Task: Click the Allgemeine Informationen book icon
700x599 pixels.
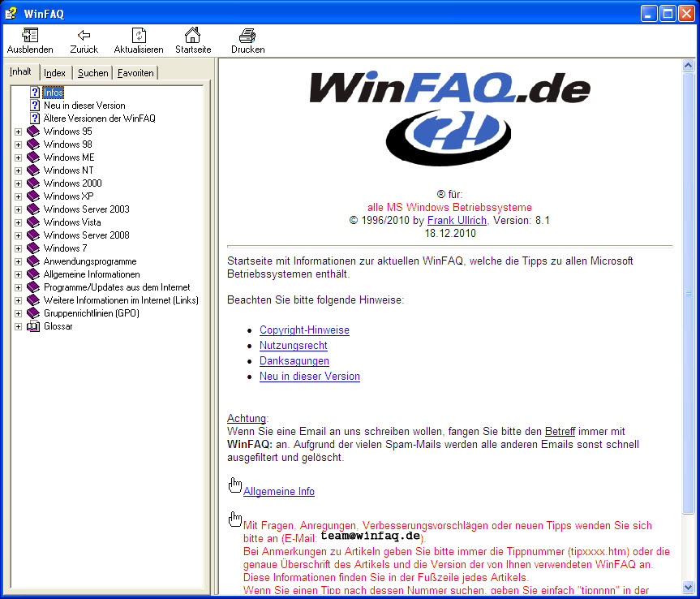Action: click(33, 274)
